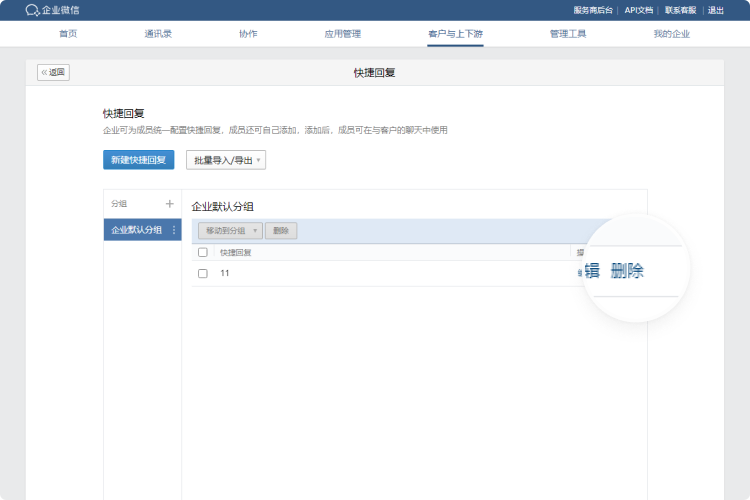This screenshot has width=750, height=500.
Task: Go to the 首页 tab
Action: click(68, 33)
